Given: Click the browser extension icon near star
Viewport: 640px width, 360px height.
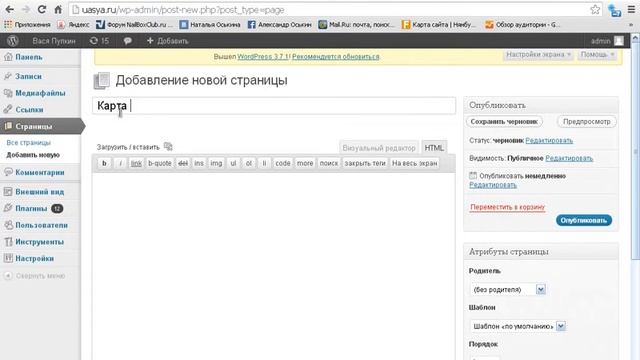Looking at the screenshot, I should [x=614, y=10].
